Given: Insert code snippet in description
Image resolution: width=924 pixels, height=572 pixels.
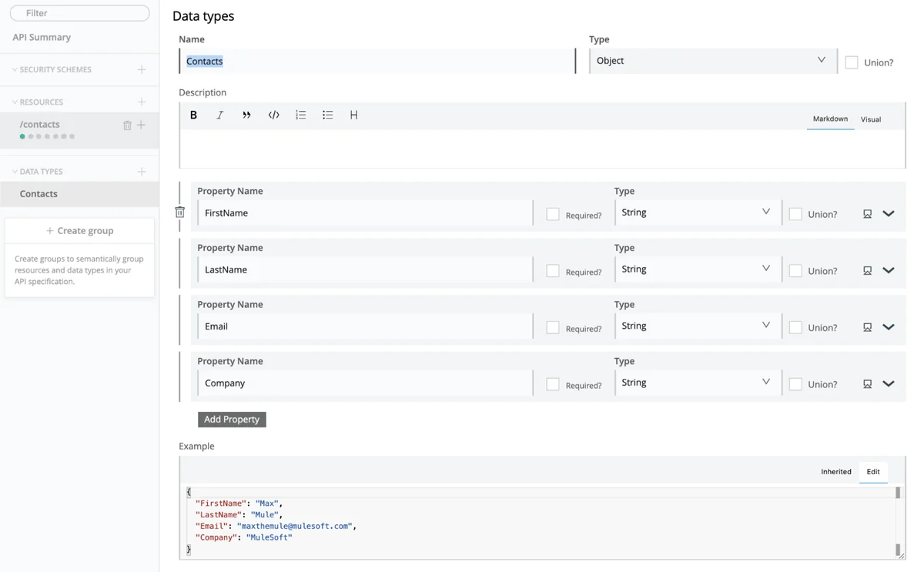Looking at the screenshot, I should pos(273,115).
